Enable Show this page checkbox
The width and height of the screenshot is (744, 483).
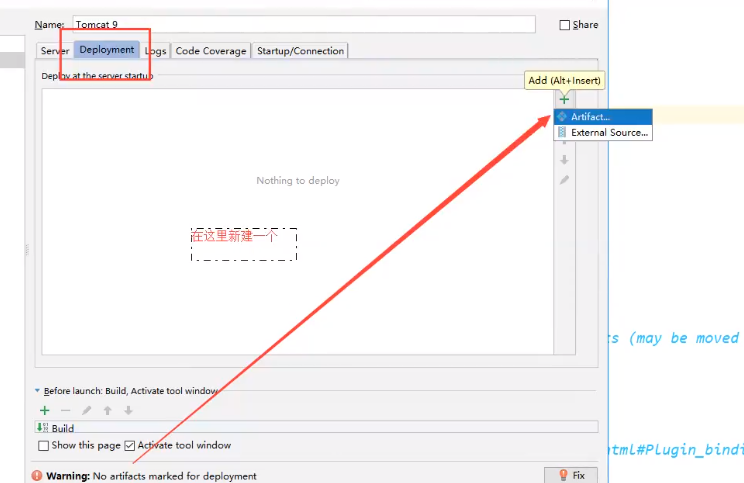pyautogui.click(x=43, y=446)
